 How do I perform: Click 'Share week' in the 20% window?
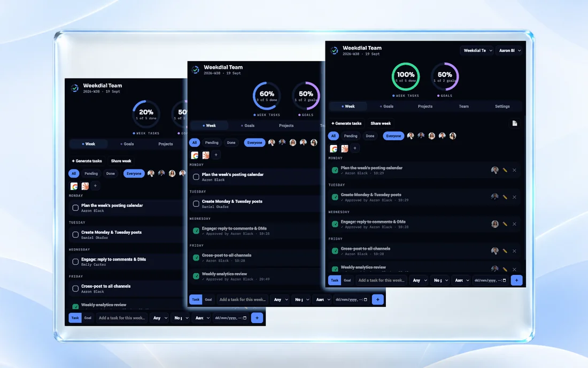[x=121, y=161]
